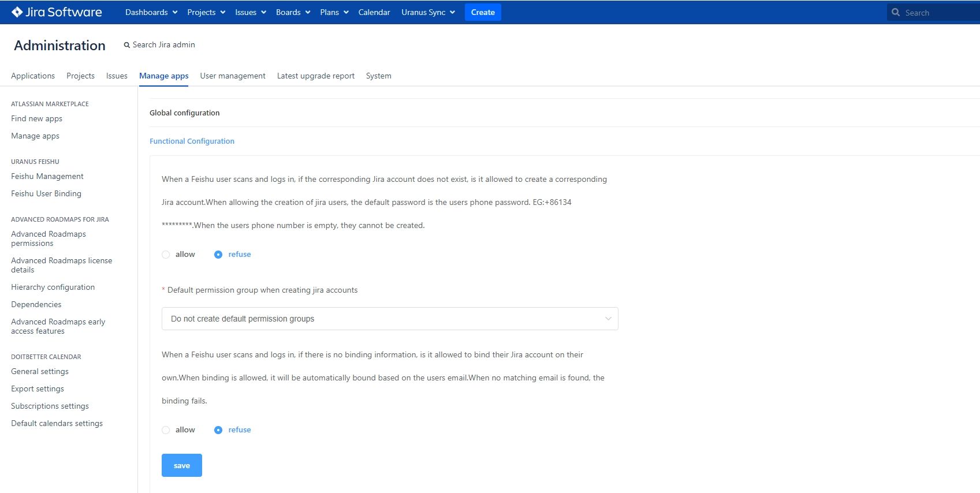Image resolution: width=980 pixels, height=493 pixels.
Task: Click the Administration page title
Action: (x=60, y=45)
